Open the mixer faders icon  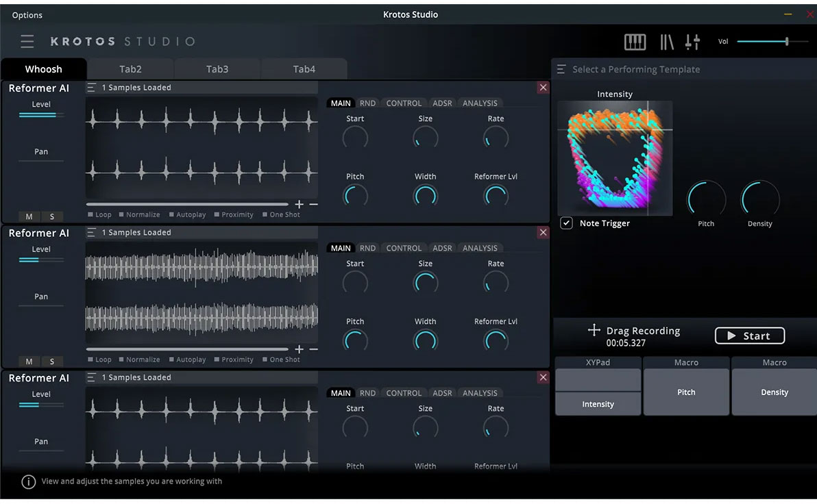click(x=692, y=42)
